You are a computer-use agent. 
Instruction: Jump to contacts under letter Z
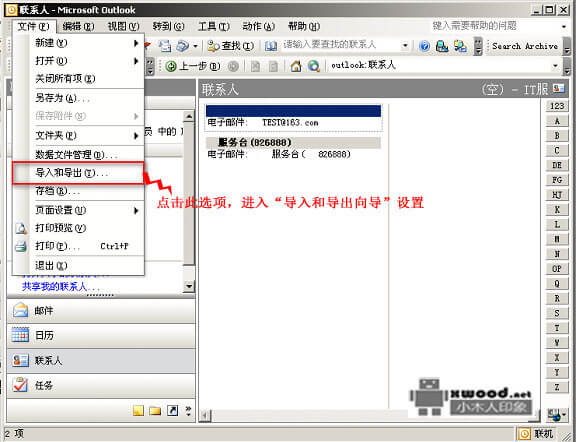pyautogui.click(x=557, y=387)
